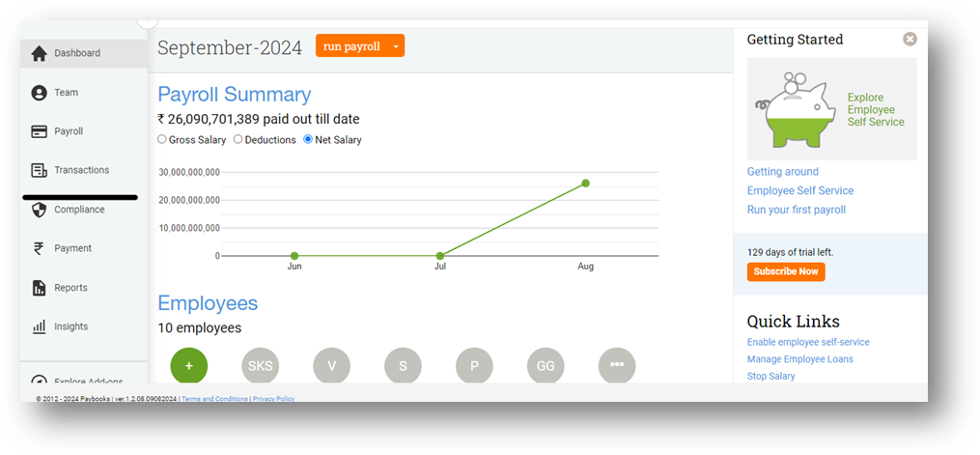Image resolution: width=980 pixels, height=455 pixels.
Task: Open the Terms and Conditions link
Action: (x=214, y=399)
